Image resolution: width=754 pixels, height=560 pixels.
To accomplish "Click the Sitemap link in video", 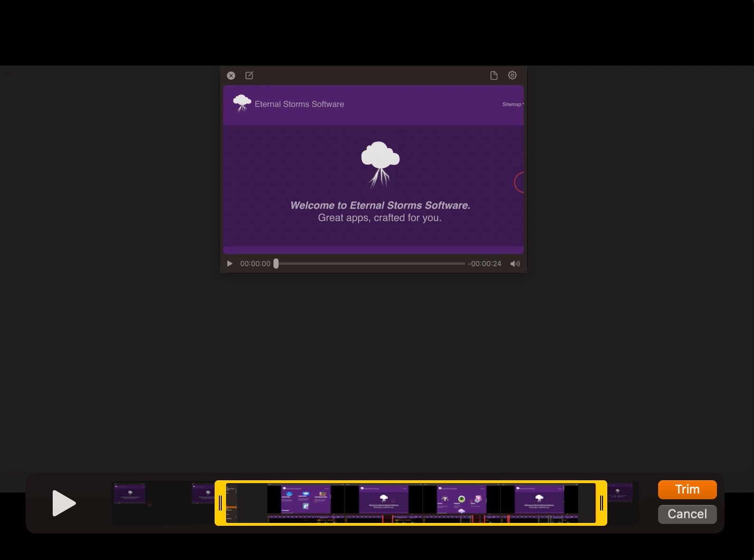I will tap(512, 104).
